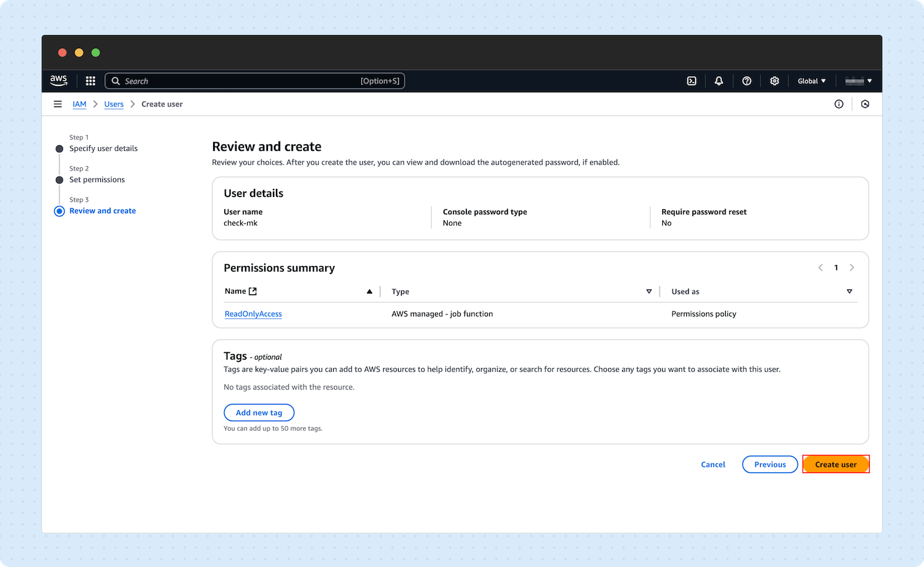Click the yellow macOS minimize button

coord(79,52)
